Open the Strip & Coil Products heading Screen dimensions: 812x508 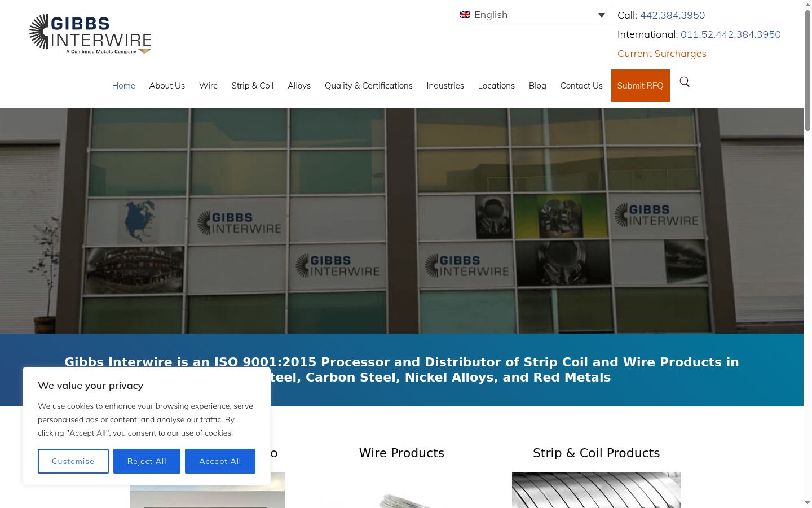tap(596, 453)
